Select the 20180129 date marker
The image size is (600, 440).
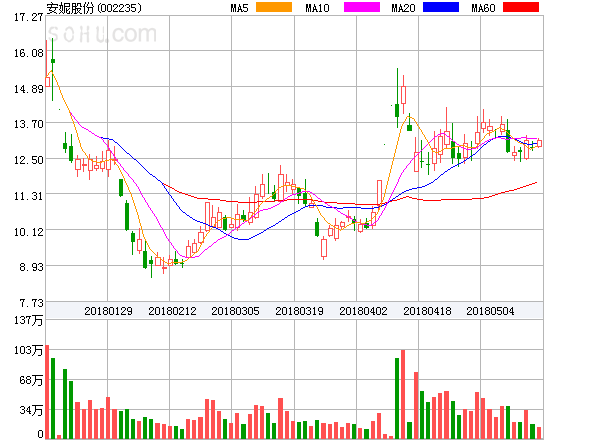(108, 311)
